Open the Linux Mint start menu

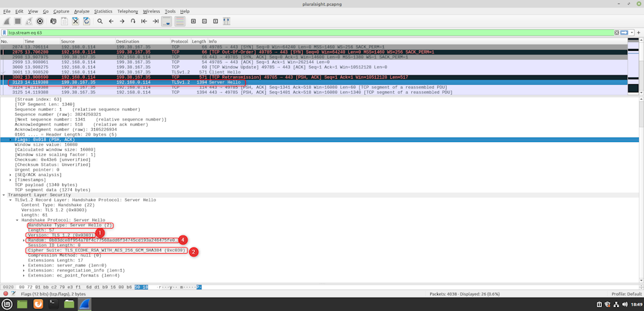point(6,304)
